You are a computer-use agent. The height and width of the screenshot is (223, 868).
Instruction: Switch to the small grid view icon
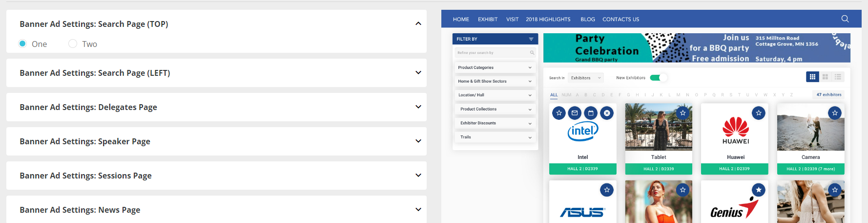point(812,77)
